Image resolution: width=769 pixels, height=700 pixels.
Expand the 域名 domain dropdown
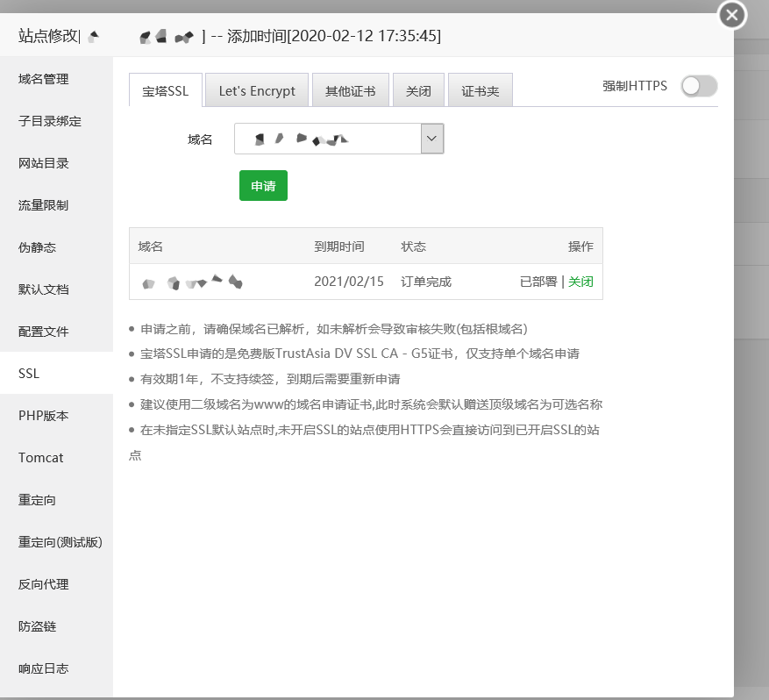430,138
